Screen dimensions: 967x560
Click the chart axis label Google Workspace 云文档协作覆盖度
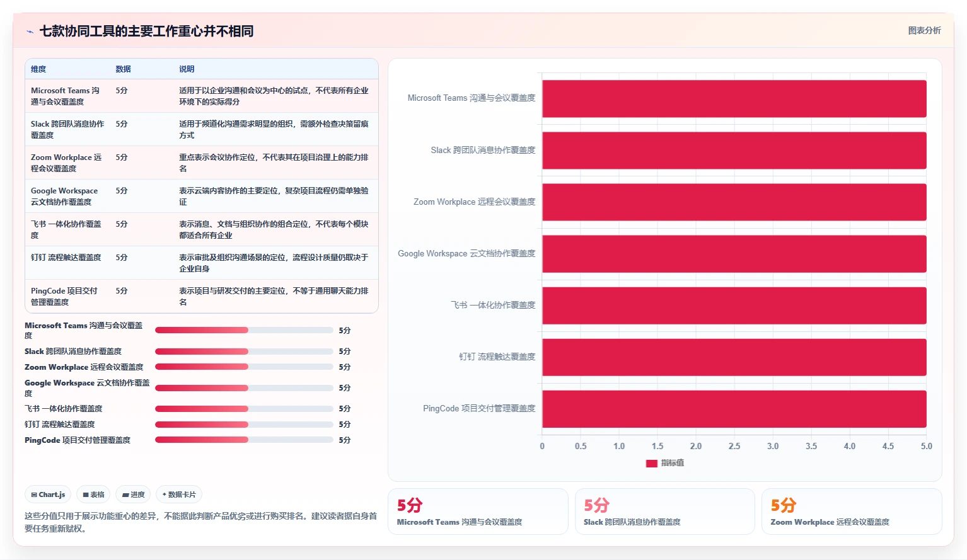[x=466, y=253]
